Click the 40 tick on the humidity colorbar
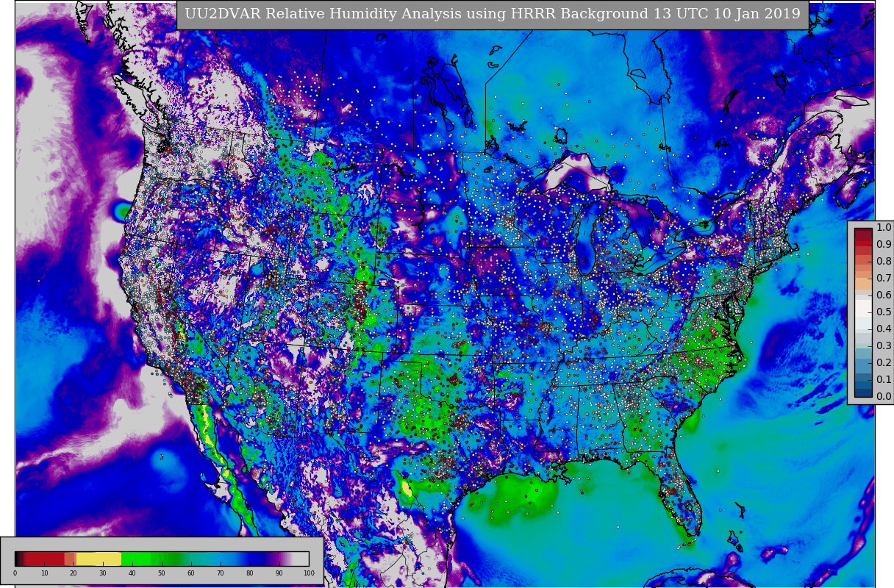 132,573
